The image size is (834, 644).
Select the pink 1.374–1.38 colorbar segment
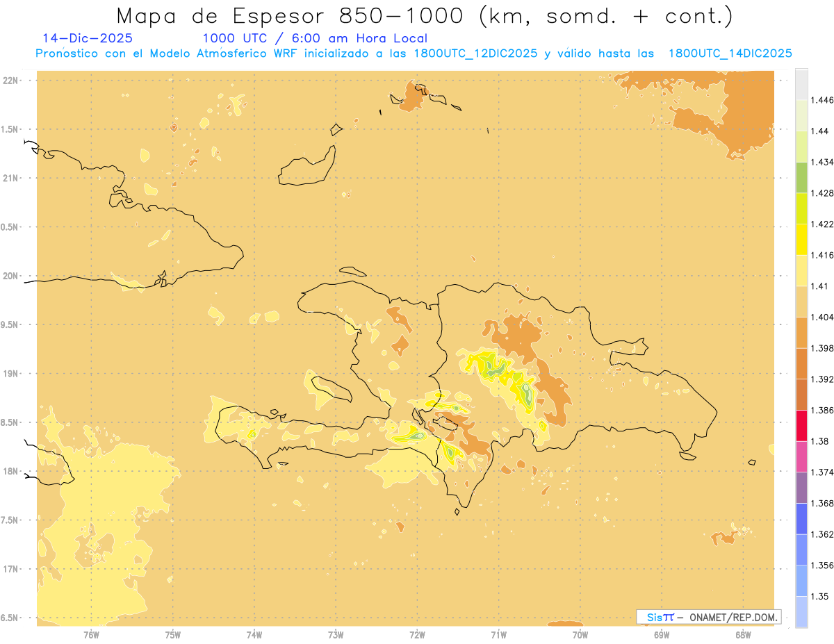[801, 457]
